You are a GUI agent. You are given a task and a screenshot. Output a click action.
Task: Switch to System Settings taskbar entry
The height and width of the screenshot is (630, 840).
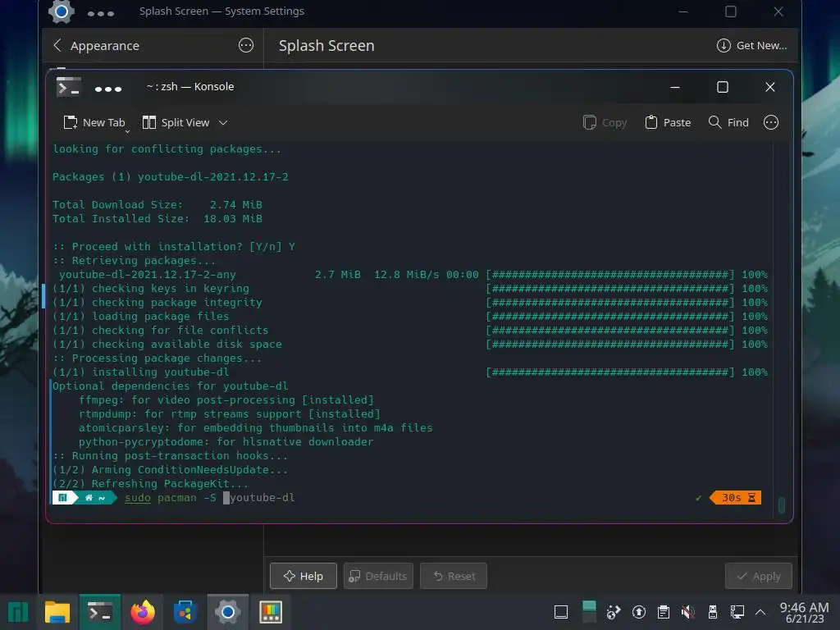(228, 612)
